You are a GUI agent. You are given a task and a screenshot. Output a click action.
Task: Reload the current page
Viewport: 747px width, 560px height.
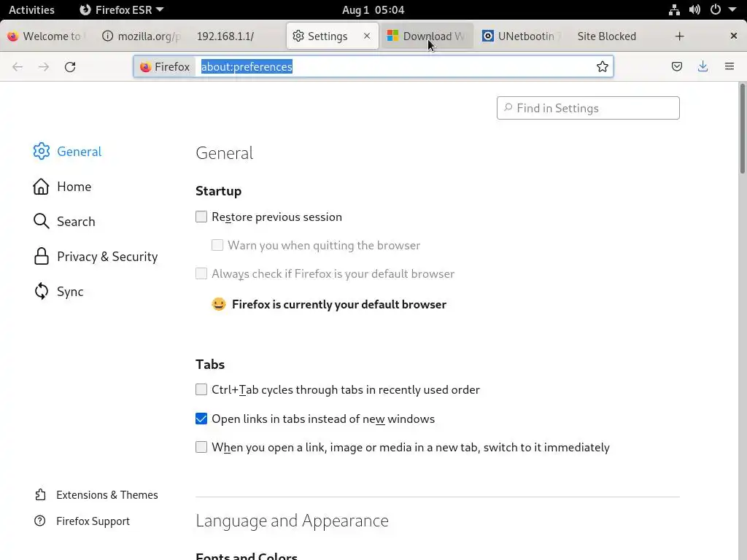click(70, 66)
